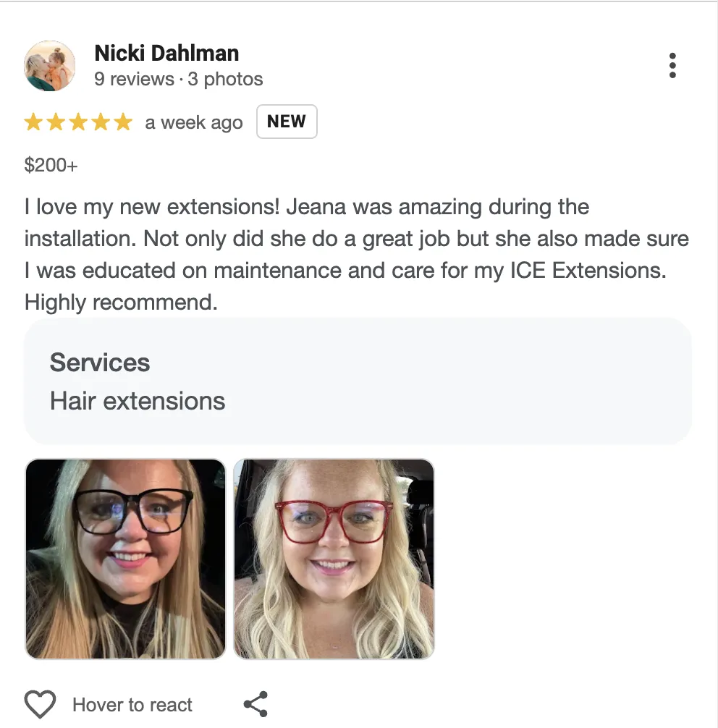Viewport: 718px width, 728px height.
Task: Click the NEW badge
Action: point(287,122)
